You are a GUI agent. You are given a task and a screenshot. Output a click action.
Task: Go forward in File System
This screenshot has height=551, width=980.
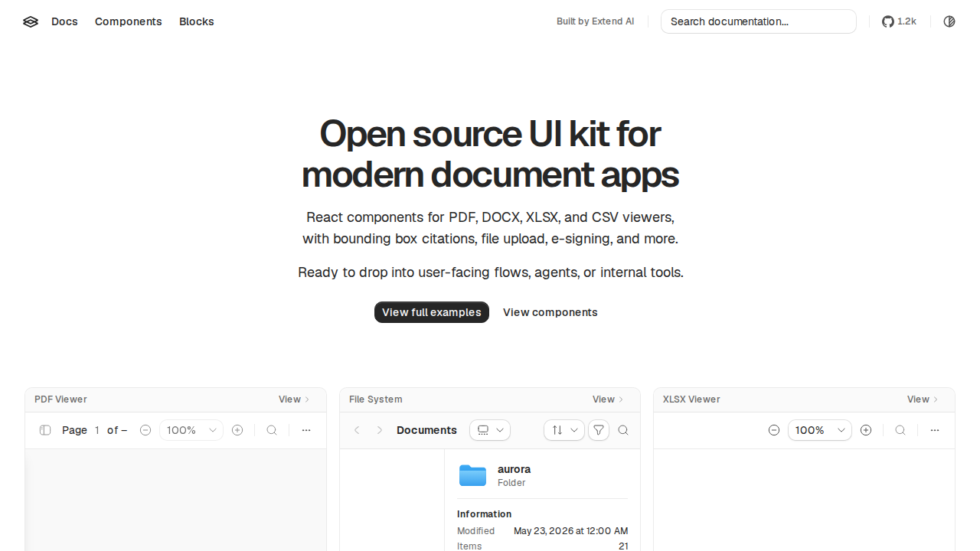(380, 430)
